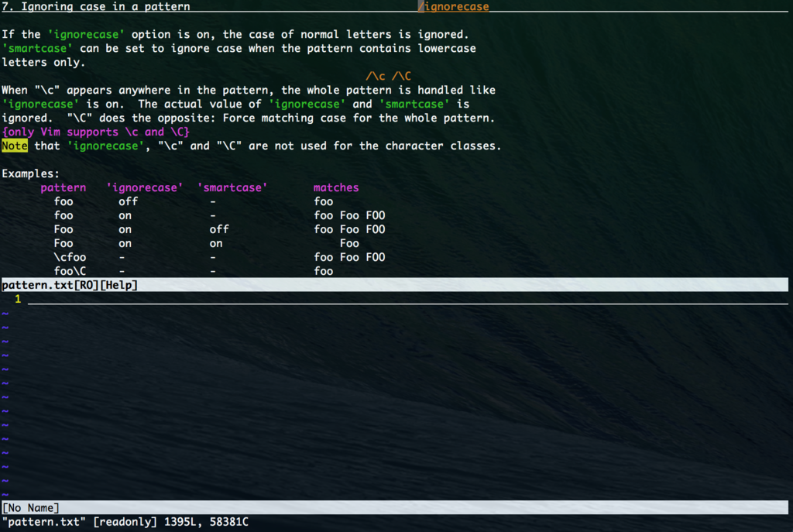793x532 pixels.
Task: Click 'off' ignorecase value in first foo row
Action: click(128, 202)
